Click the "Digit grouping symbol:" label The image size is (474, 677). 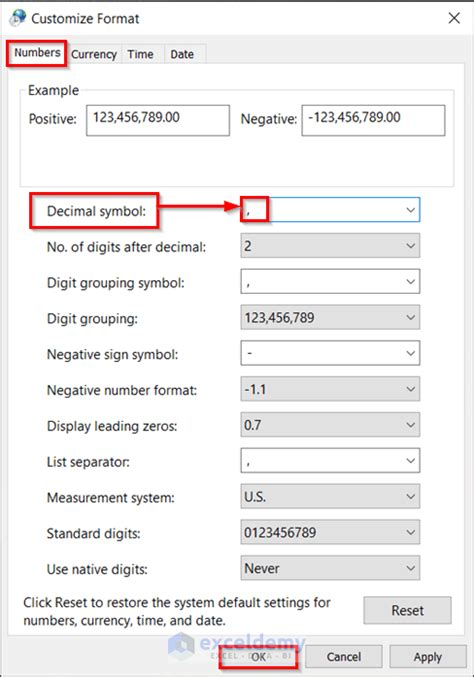click(x=115, y=283)
